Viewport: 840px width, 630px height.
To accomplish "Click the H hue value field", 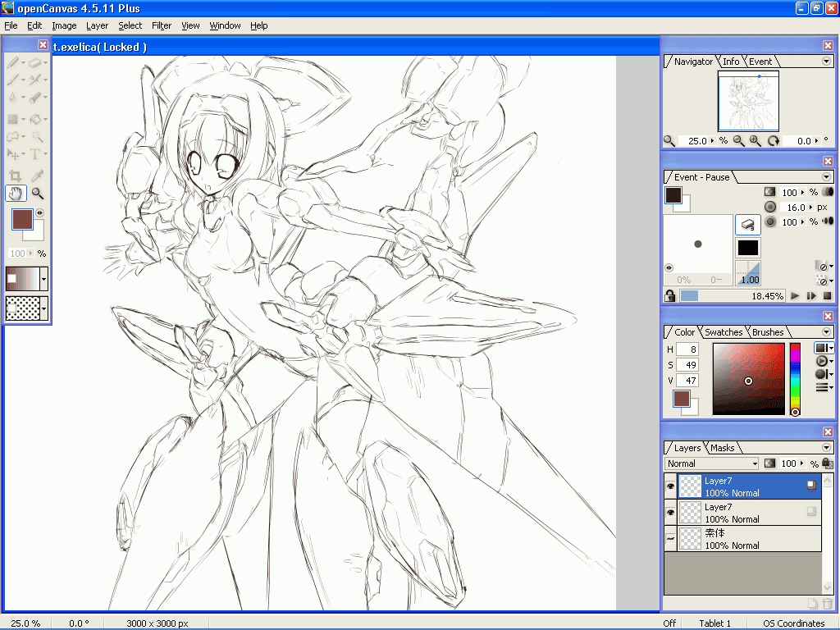I will pos(687,349).
